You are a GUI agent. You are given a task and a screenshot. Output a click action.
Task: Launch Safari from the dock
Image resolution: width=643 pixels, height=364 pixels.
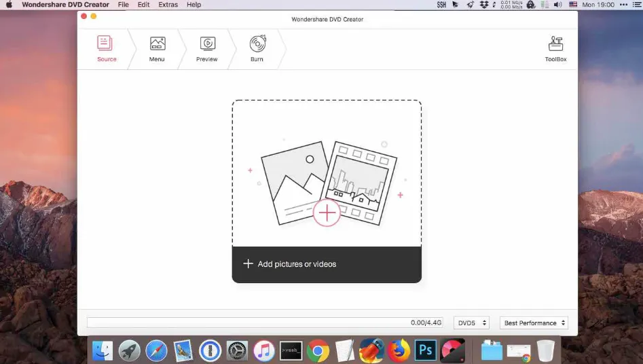pyautogui.click(x=156, y=351)
